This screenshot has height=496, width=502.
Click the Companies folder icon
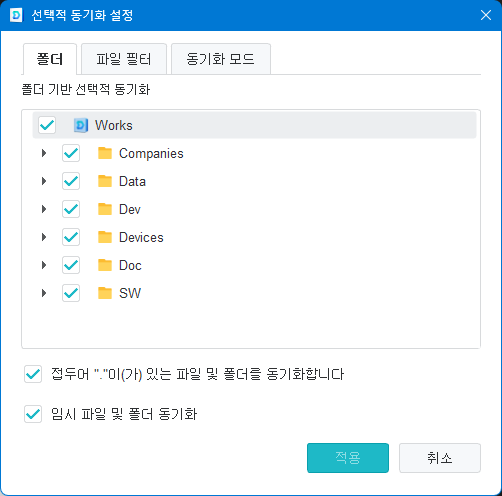(x=105, y=153)
